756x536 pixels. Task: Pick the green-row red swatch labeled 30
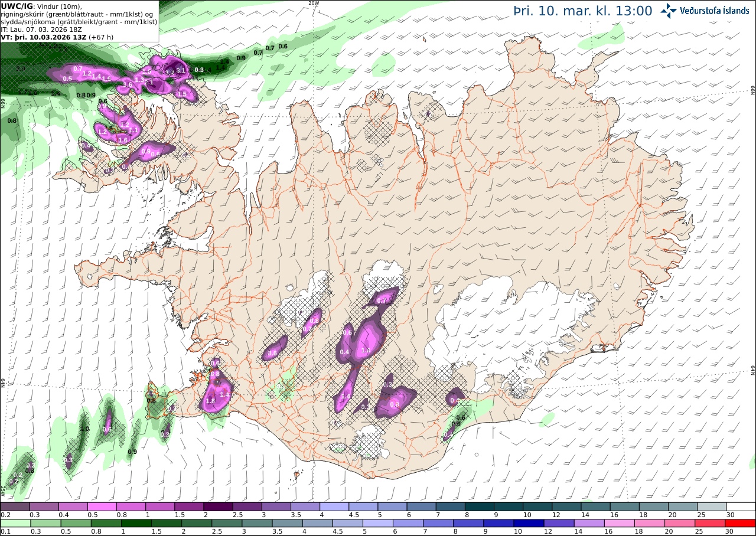click(x=741, y=523)
